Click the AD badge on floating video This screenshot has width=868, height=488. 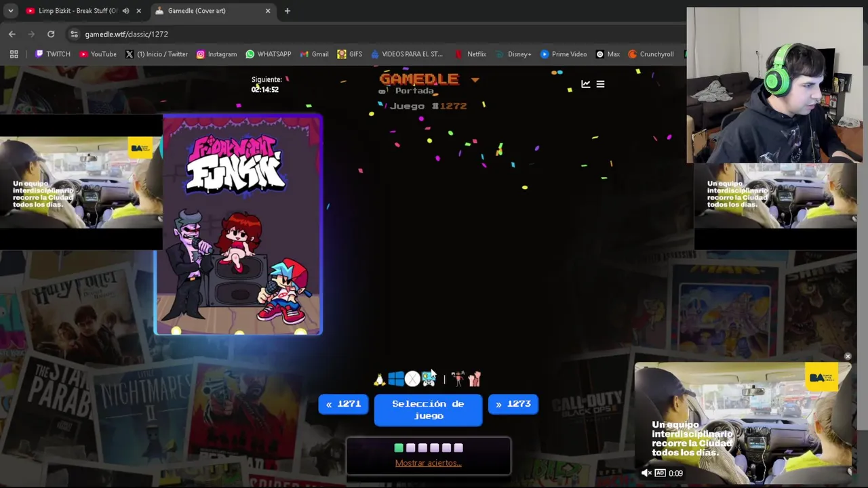[660, 473]
